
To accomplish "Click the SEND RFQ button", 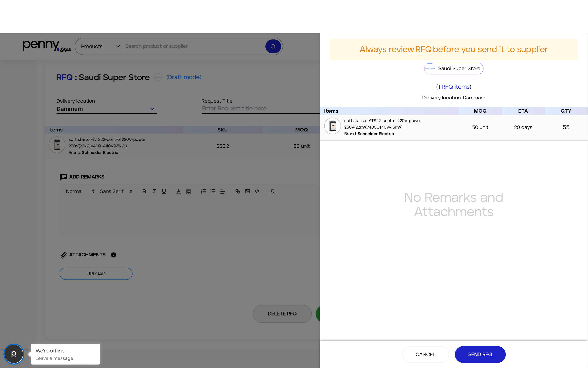I will click(480, 355).
